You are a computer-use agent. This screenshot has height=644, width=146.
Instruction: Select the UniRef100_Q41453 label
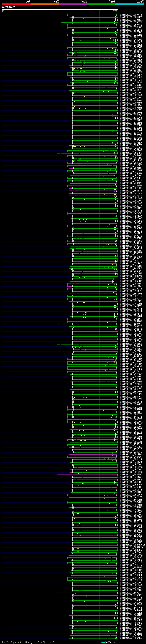[131, 286]
